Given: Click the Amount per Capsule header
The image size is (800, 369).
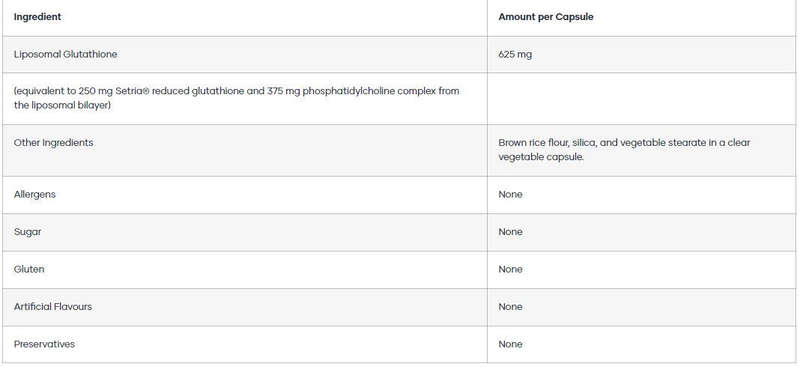Looking at the screenshot, I should tap(545, 17).
